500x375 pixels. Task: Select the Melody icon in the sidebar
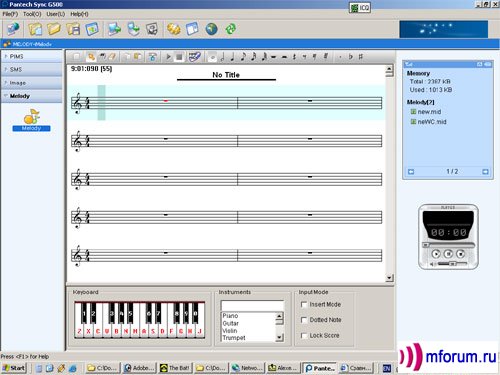point(31,120)
